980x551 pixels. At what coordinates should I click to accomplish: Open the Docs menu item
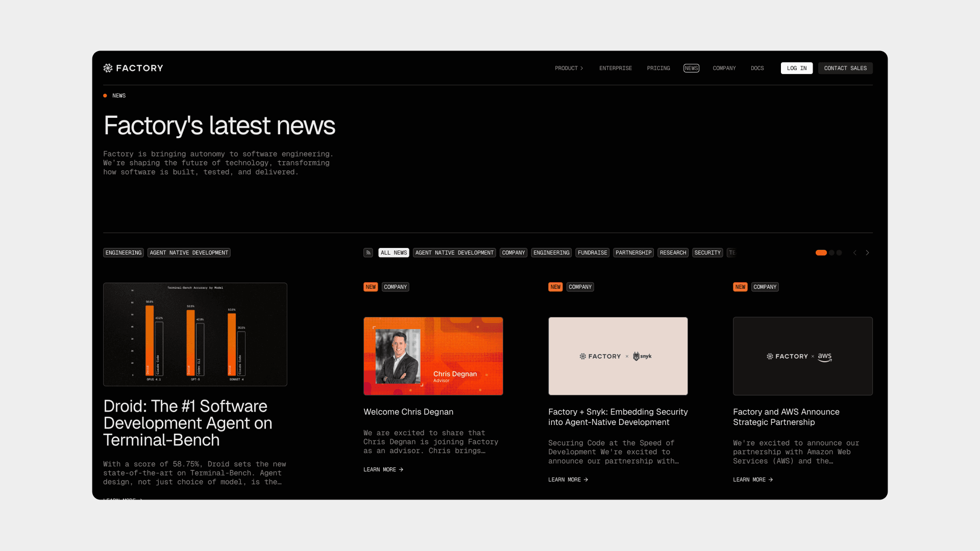757,68
